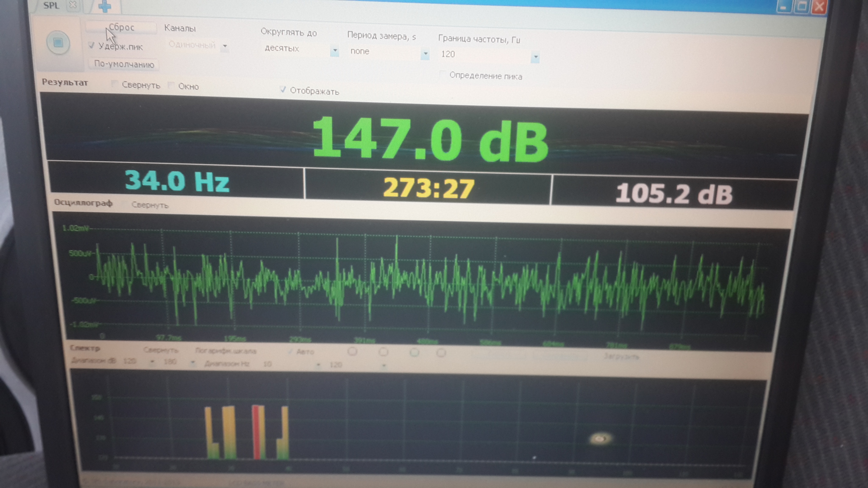Click the blue plus new-tab icon

click(x=104, y=6)
